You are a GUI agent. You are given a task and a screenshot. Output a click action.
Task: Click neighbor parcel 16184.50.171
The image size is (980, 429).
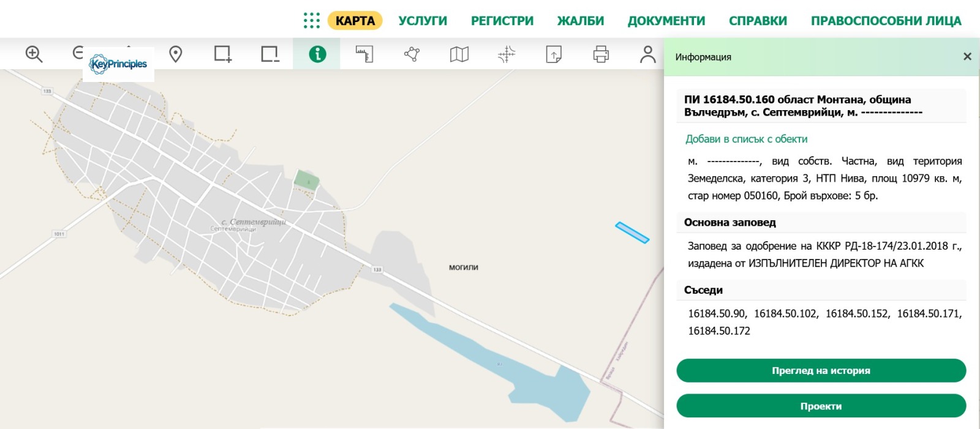929,314
